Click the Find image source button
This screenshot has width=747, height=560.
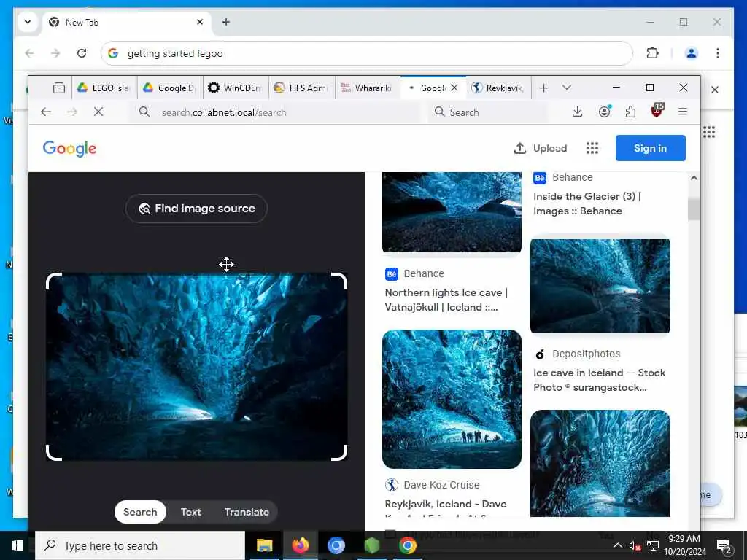point(196,209)
